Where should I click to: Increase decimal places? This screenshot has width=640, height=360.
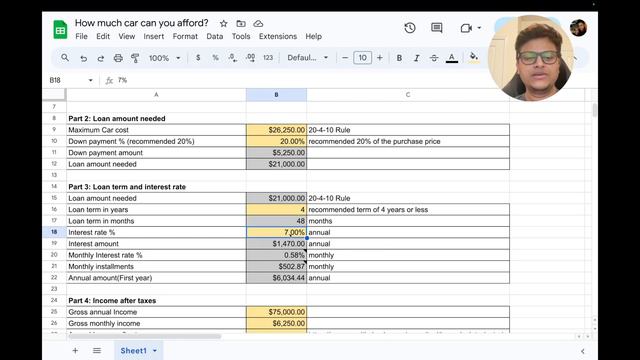(x=250, y=58)
